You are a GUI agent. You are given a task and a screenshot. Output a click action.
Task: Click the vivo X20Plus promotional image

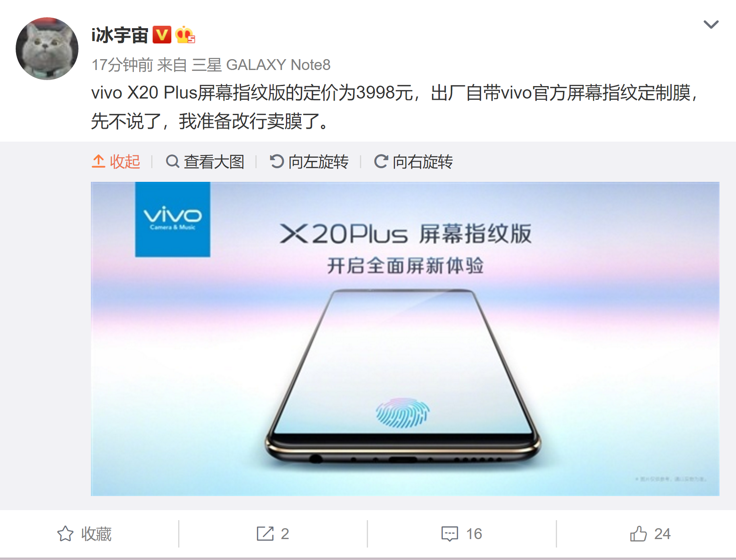tap(405, 339)
